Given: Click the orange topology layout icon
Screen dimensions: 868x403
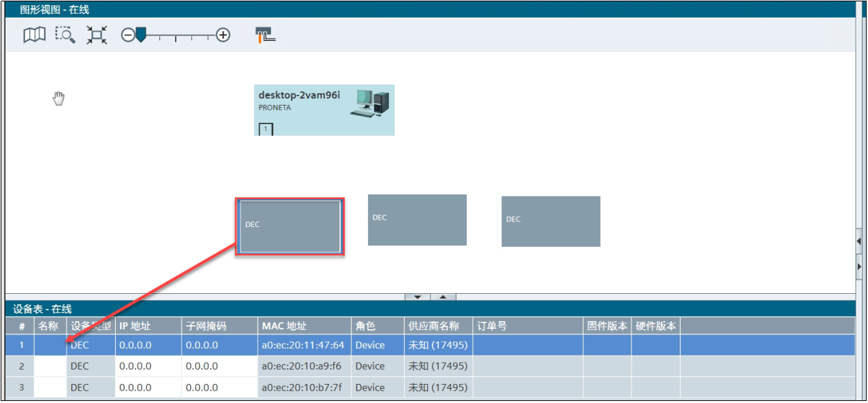Looking at the screenshot, I should [265, 35].
